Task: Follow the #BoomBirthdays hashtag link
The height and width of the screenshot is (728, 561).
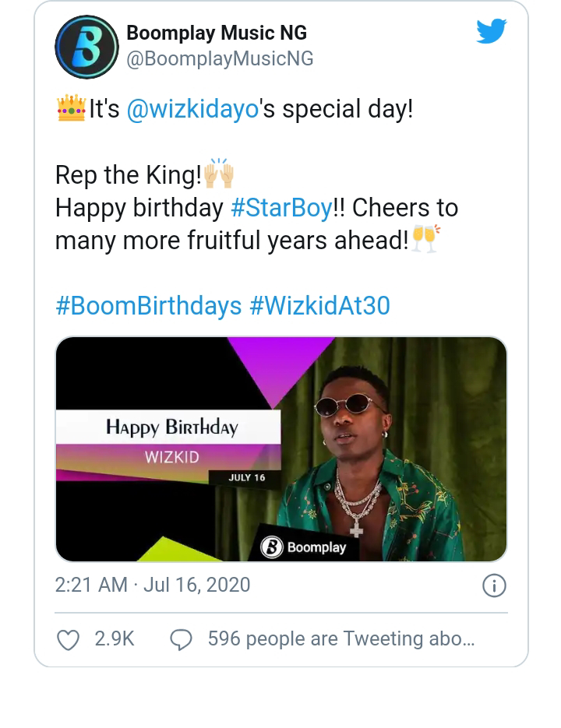Action: (148, 305)
